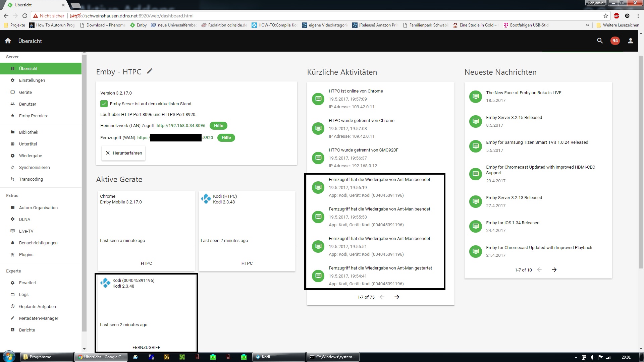Click icon beside 'The New Face of Emby on Roku'
Viewport: 644px width, 362px height.
coord(475,97)
